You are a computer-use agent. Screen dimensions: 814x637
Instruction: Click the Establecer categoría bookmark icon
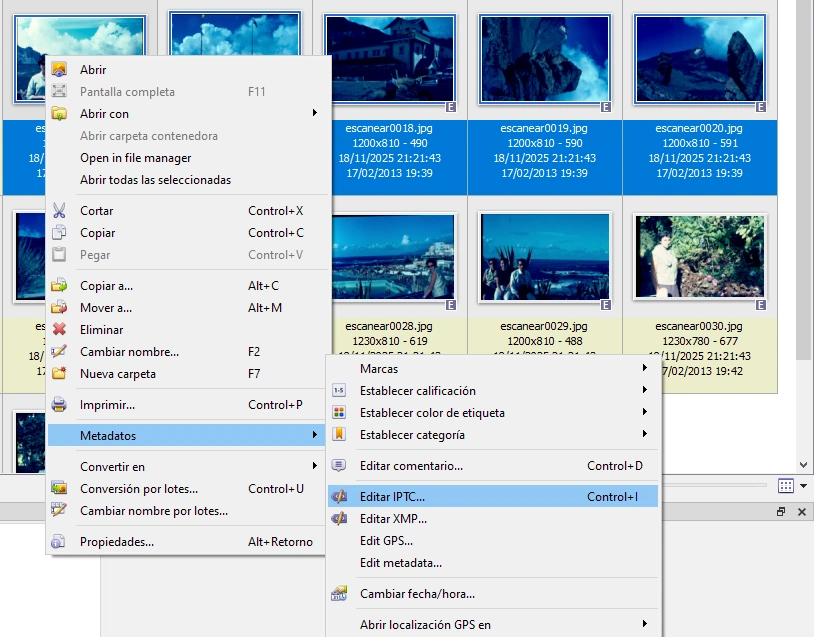(x=339, y=435)
